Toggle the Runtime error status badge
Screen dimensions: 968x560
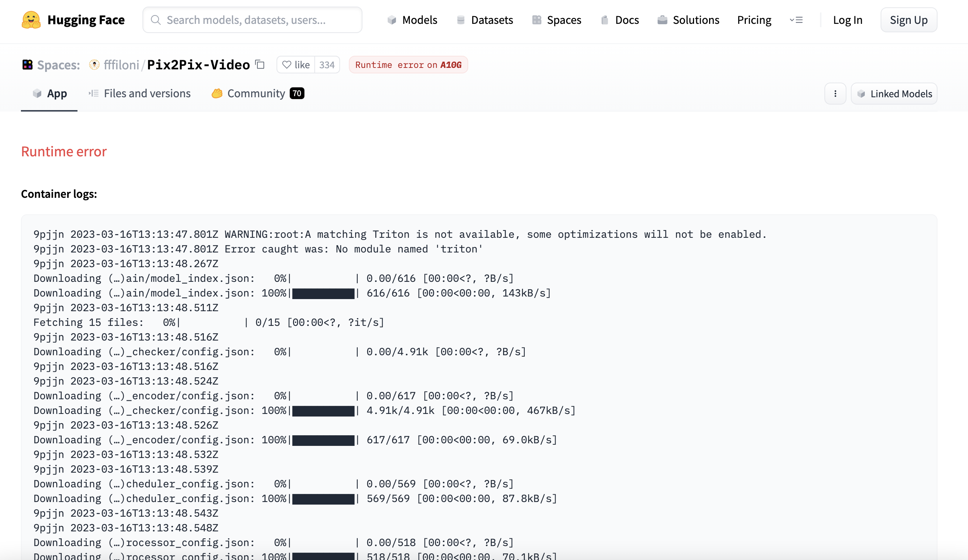click(x=408, y=65)
